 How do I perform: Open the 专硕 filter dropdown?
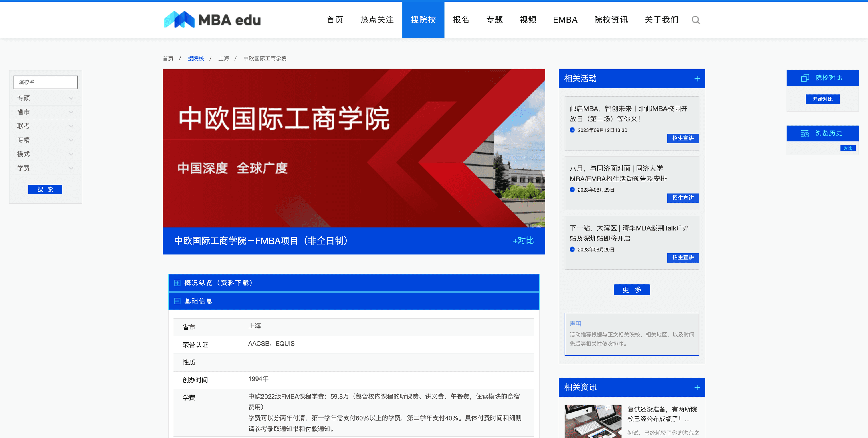pyautogui.click(x=45, y=98)
